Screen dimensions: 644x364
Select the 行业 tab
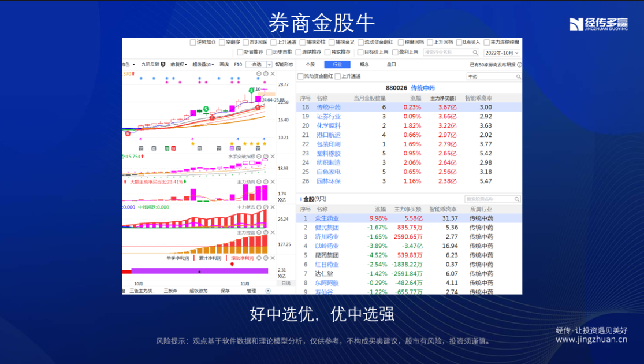click(337, 65)
